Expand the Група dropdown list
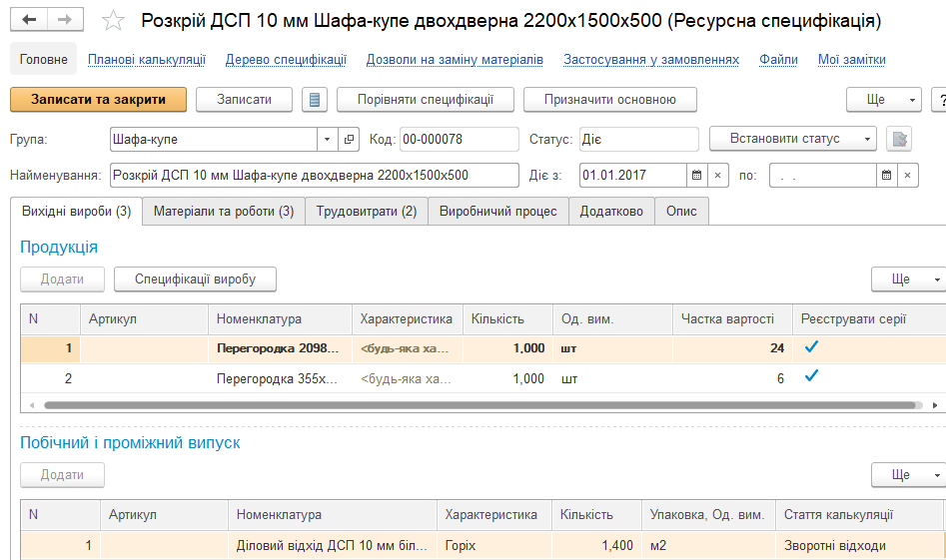 click(x=328, y=140)
